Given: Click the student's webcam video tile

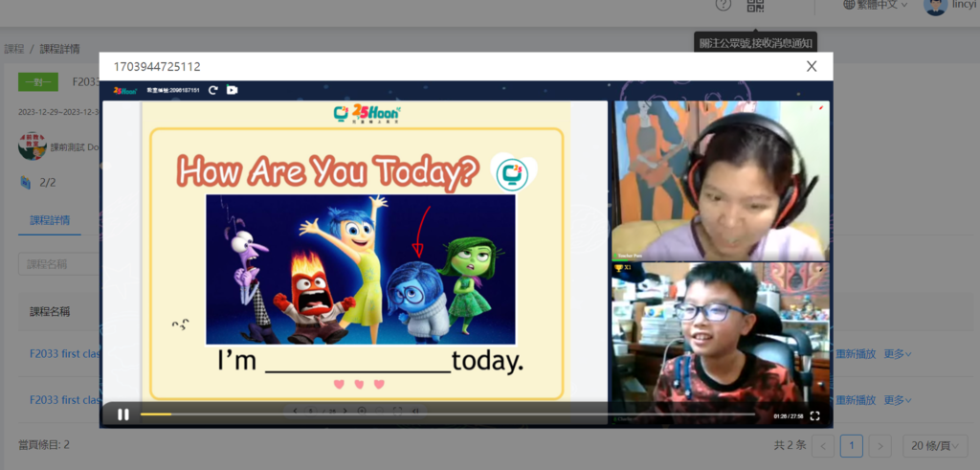Looking at the screenshot, I should [x=721, y=343].
